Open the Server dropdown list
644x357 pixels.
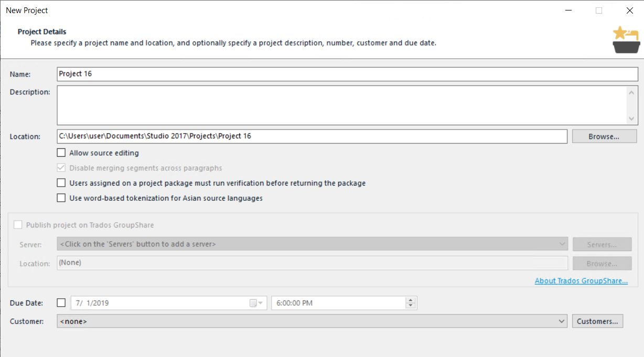pyautogui.click(x=312, y=244)
